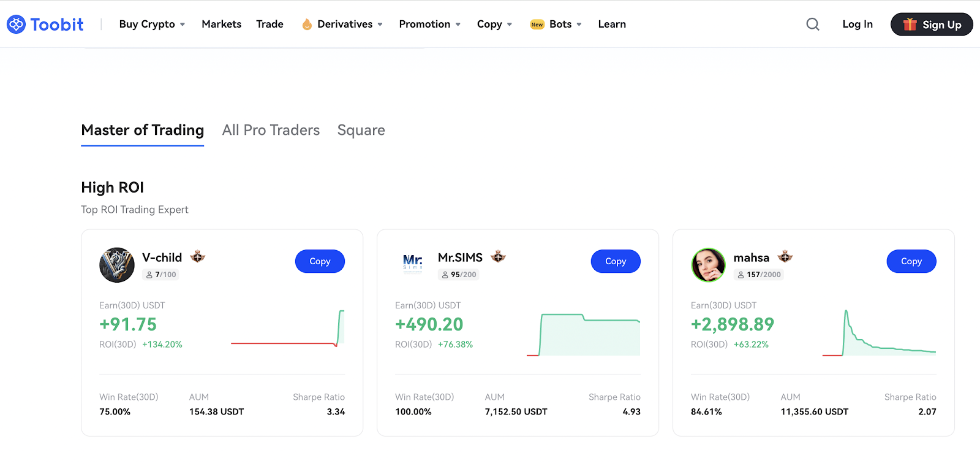The height and width of the screenshot is (466, 980).
Task: Open the V-child trader name
Action: [162, 258]
